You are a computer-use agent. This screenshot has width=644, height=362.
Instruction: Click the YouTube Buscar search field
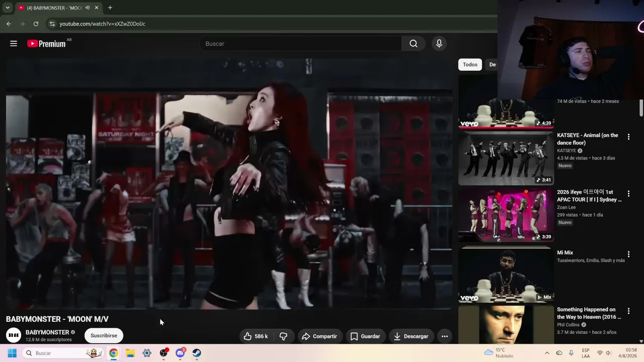[x=300, y=44]
